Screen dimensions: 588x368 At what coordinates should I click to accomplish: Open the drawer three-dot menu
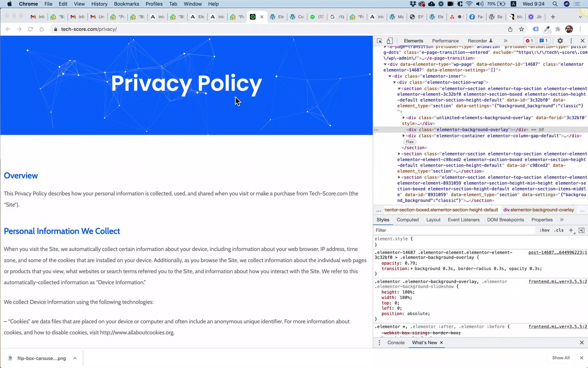pos(379,343)
